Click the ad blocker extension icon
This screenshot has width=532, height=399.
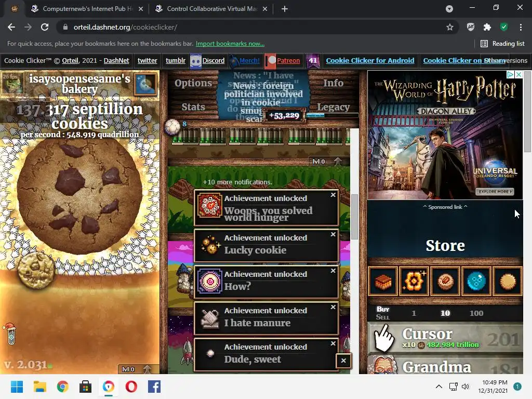471,27
